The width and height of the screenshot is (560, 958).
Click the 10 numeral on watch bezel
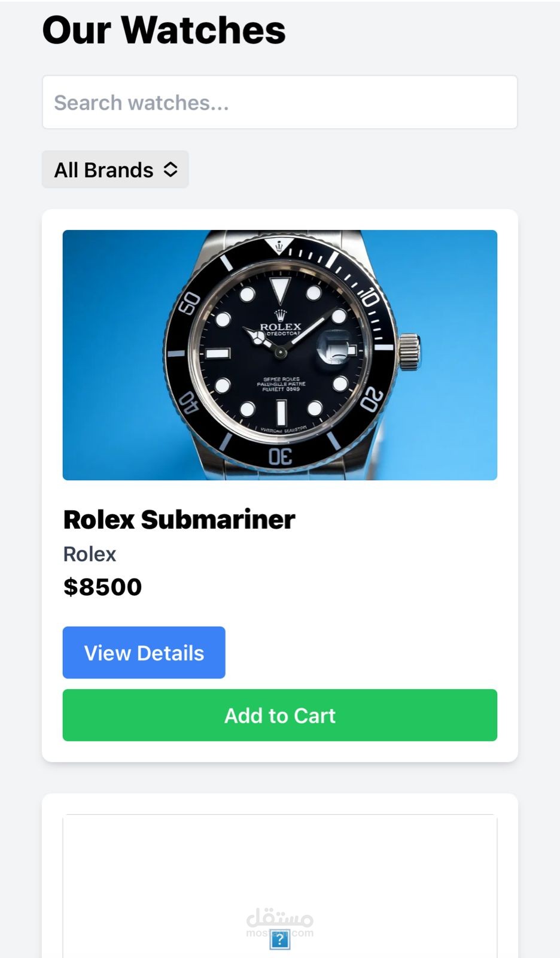click(x=369, y=297)
